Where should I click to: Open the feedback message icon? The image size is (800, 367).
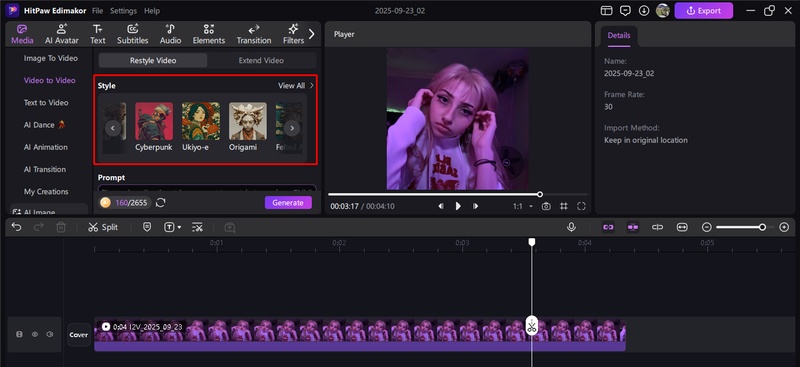(x=625, y=11)
